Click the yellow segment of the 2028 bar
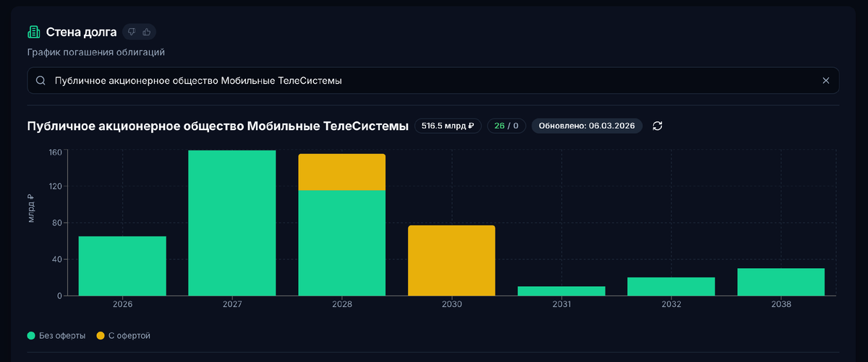 click(342, 172)
